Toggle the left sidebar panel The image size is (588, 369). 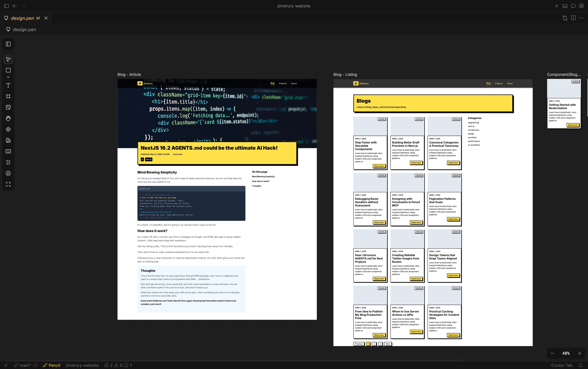click(x=8, y=44)
